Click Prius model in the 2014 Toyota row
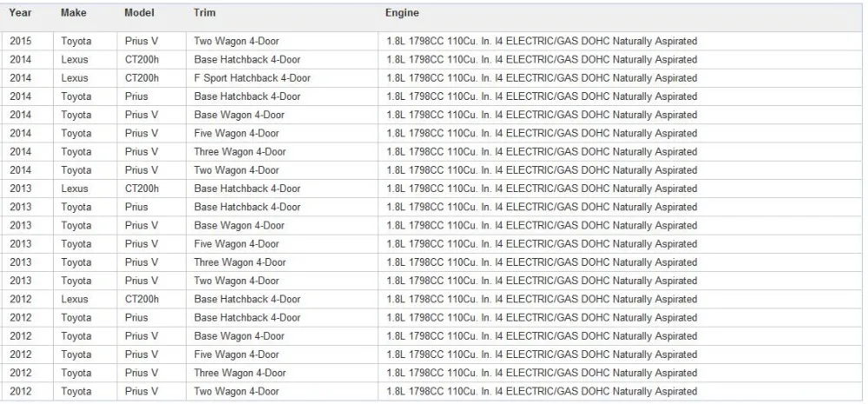The height and width of the screenshot is (404, 868). point(136,96)
